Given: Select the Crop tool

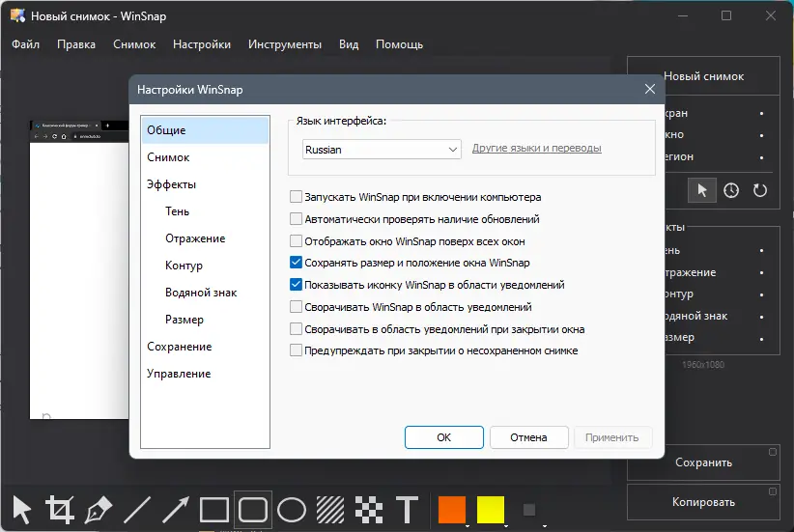Looking at the screenshot, I should [x=60, y=509].
